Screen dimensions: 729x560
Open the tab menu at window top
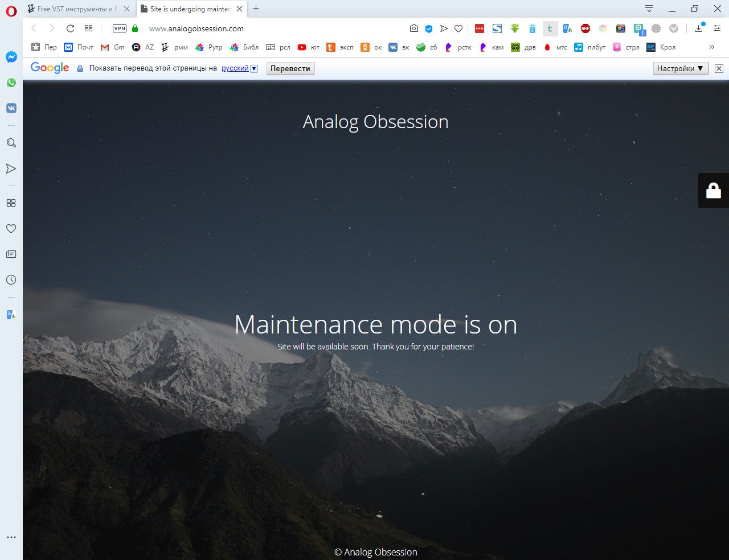coord(649,9)
